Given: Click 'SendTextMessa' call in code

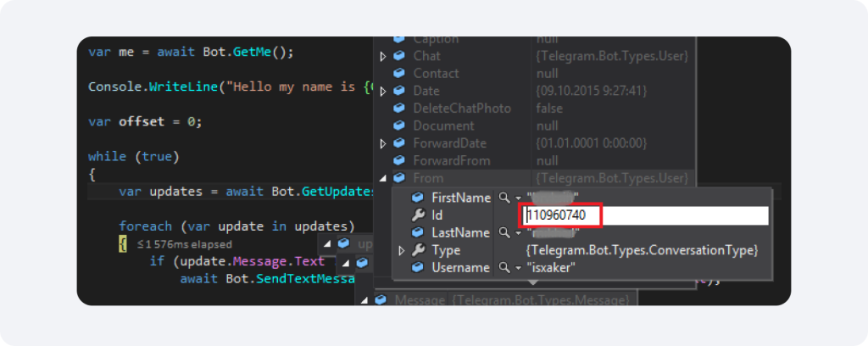Looking at the screenshot, I should click(x=305, y=279).
